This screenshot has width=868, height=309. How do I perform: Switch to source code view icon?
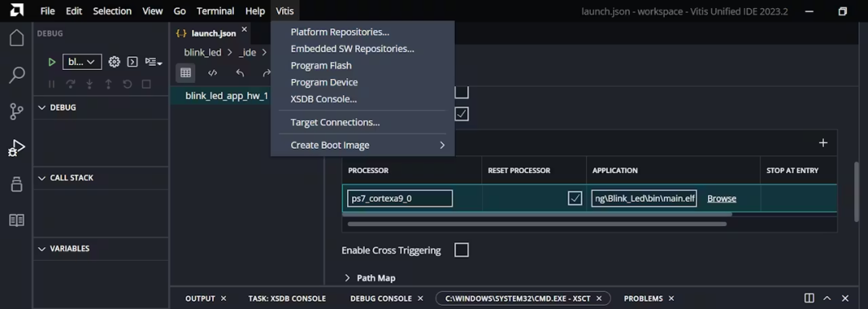(x=212, y=72)
